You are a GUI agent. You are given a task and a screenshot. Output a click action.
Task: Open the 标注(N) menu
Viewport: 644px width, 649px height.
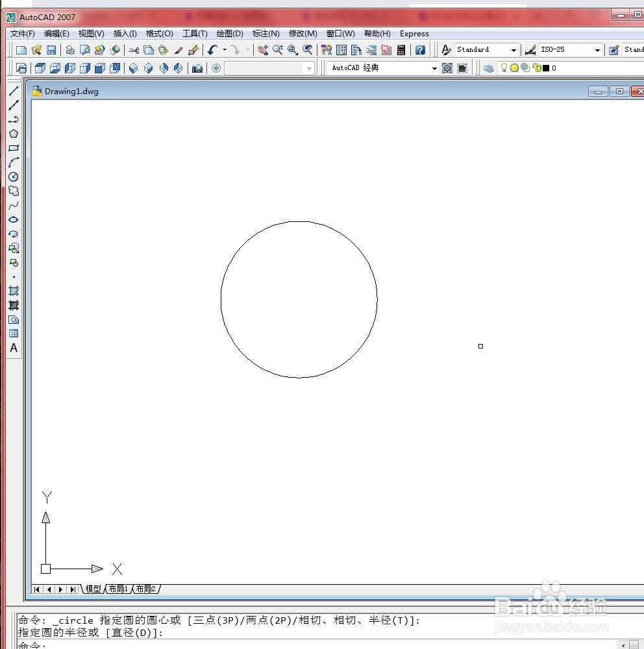click(266, 34)
